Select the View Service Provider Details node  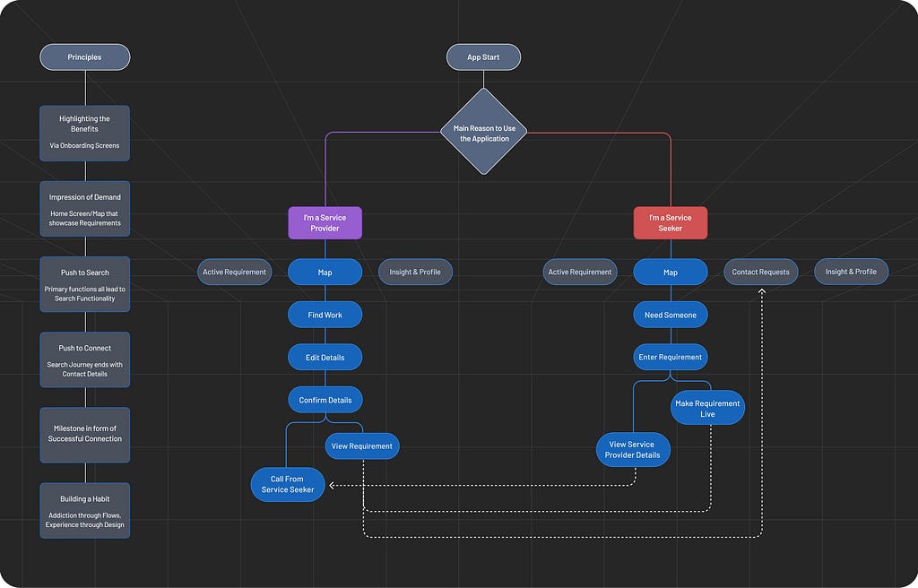click(633, 450)
